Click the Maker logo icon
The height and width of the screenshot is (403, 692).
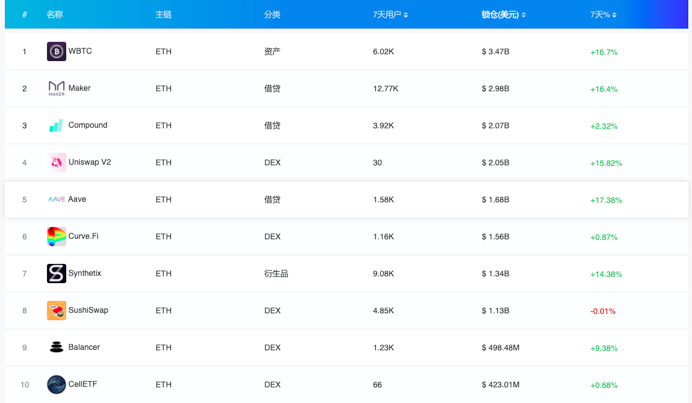pyautogui.click(x=56, y=88)
